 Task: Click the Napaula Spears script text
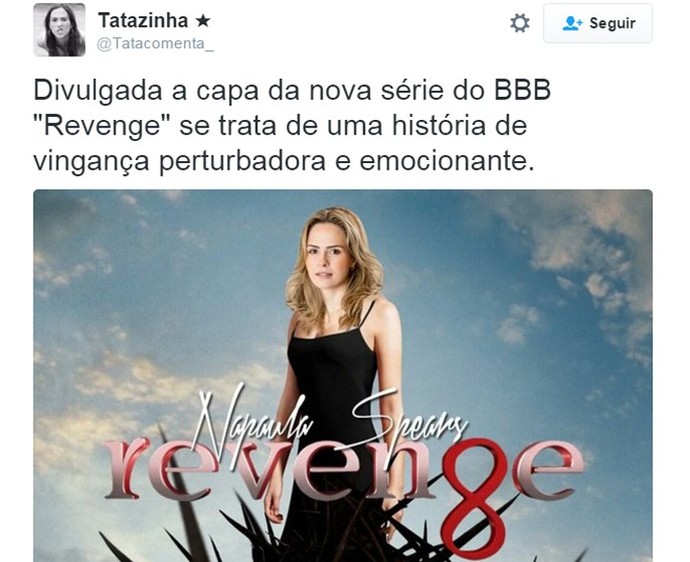click(x=330, y=416)
